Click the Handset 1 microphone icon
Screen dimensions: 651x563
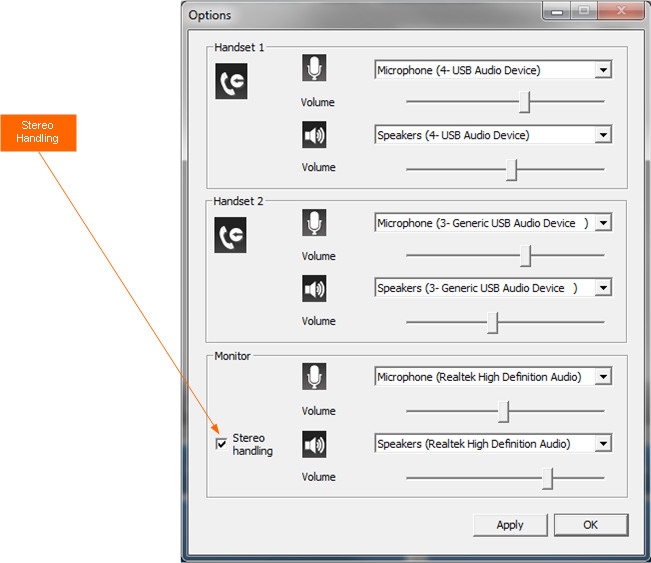314,68
